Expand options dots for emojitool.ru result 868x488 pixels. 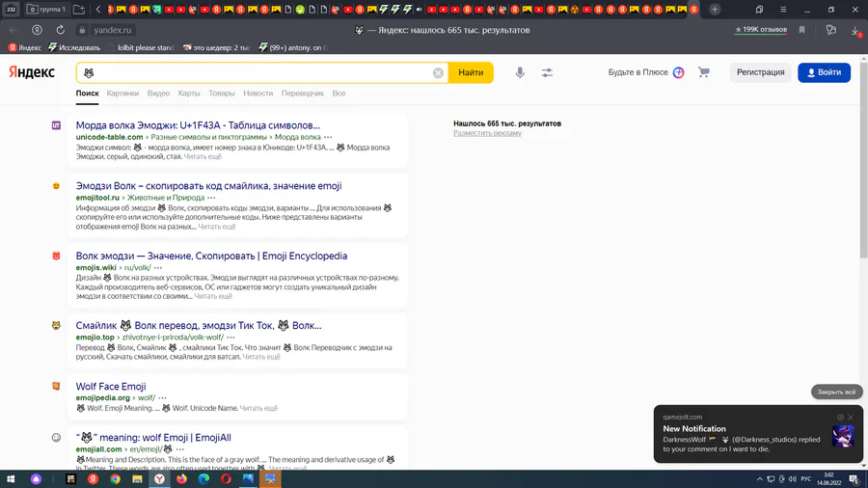click(211, 198)
